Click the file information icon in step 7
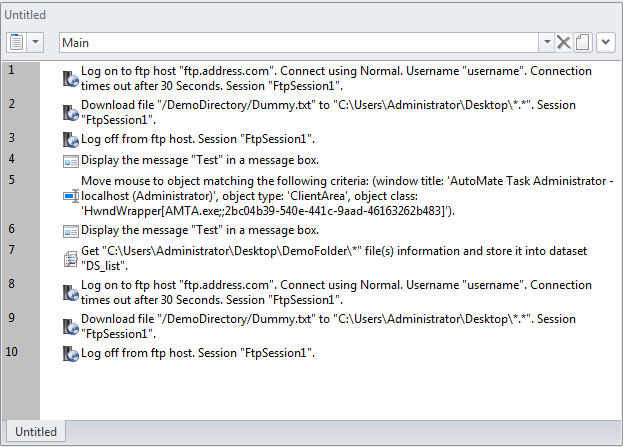This screenshot has width=623, height=447. coord(70,258)
